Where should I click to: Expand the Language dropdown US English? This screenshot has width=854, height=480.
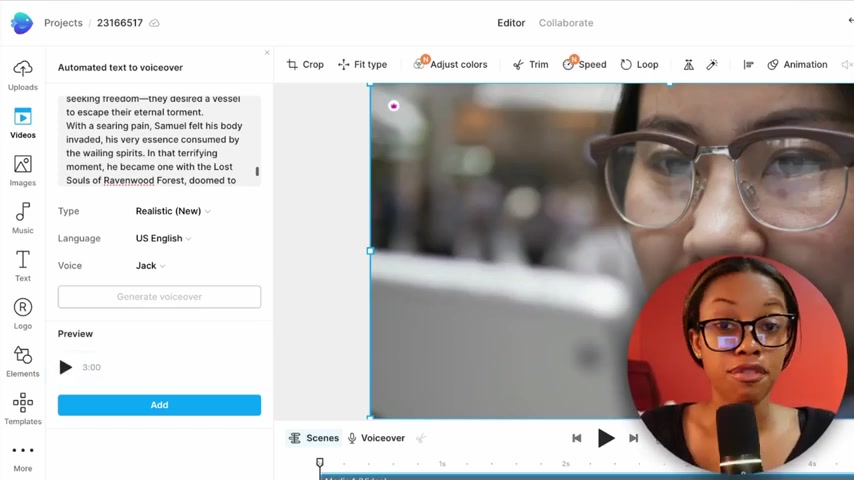point(163,238)
